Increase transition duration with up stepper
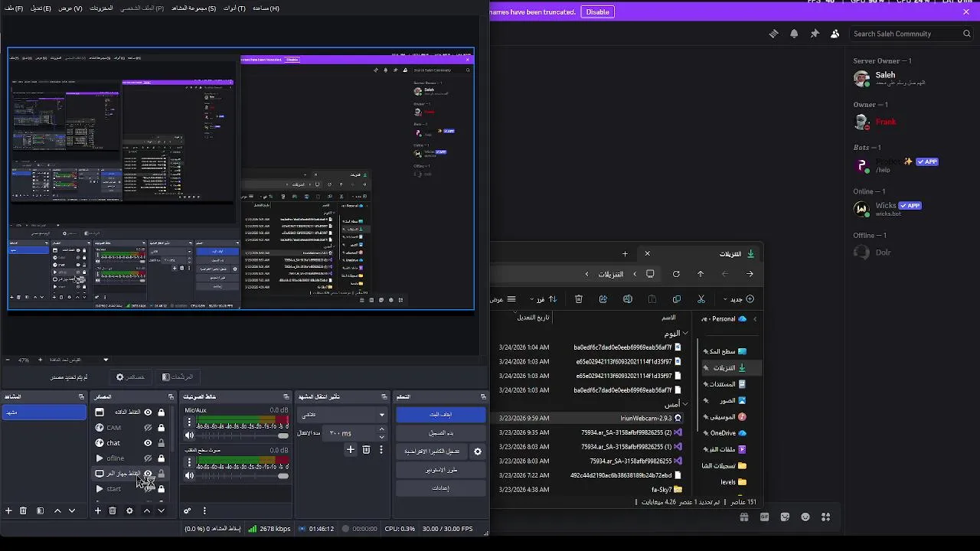 click(x=381, y=429)
